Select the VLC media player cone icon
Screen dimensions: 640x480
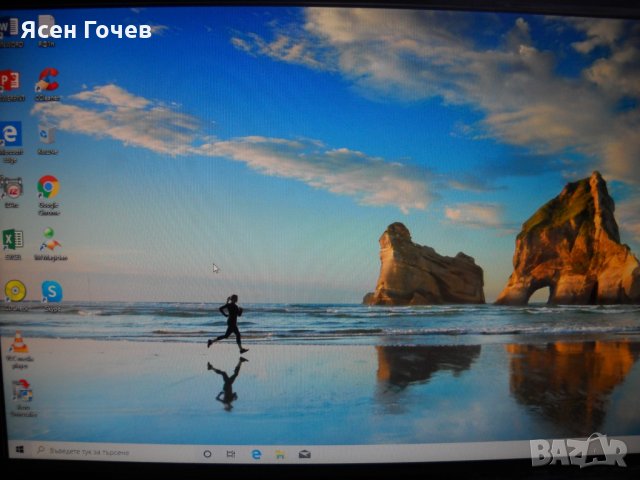pyautogui.click(x=18, y=343)
